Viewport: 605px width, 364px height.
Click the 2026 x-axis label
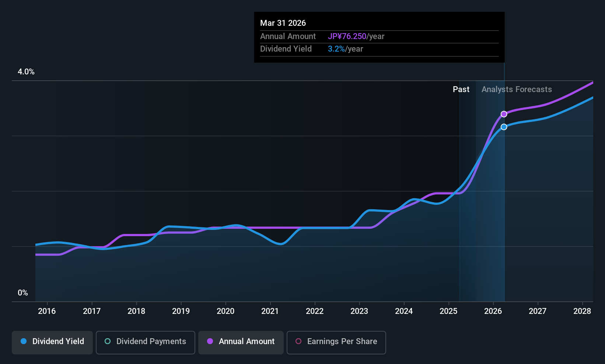pos(493,311)
